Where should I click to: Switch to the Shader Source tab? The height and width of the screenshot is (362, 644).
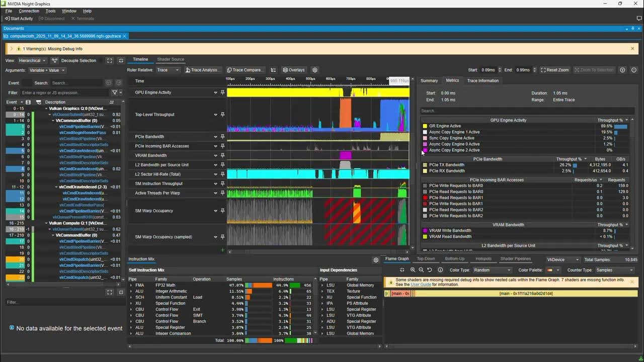pos(171,59)
